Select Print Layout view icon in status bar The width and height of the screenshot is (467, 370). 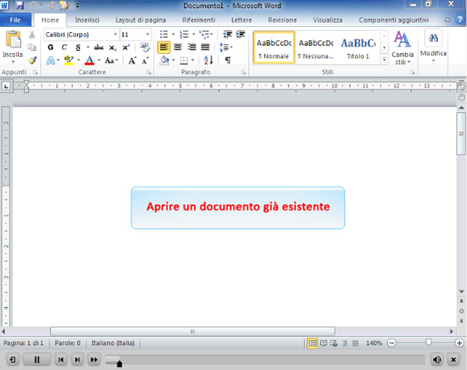(x=312, y=343)
